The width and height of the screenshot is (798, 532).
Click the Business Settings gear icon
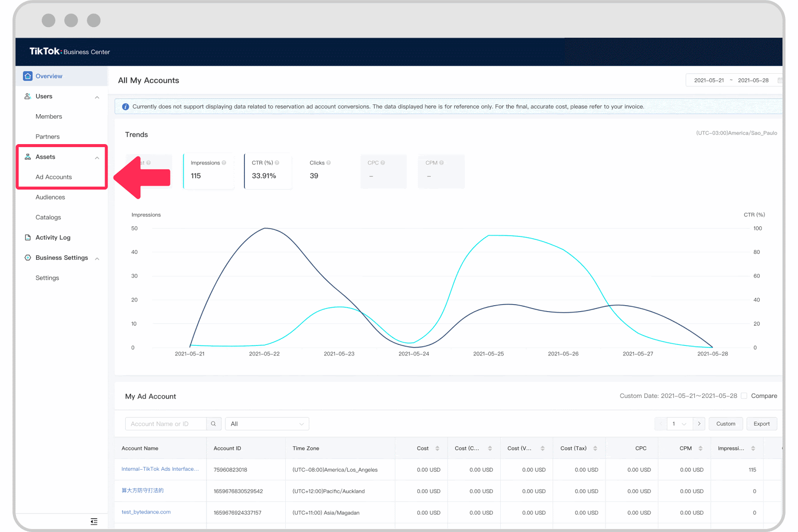28,258
